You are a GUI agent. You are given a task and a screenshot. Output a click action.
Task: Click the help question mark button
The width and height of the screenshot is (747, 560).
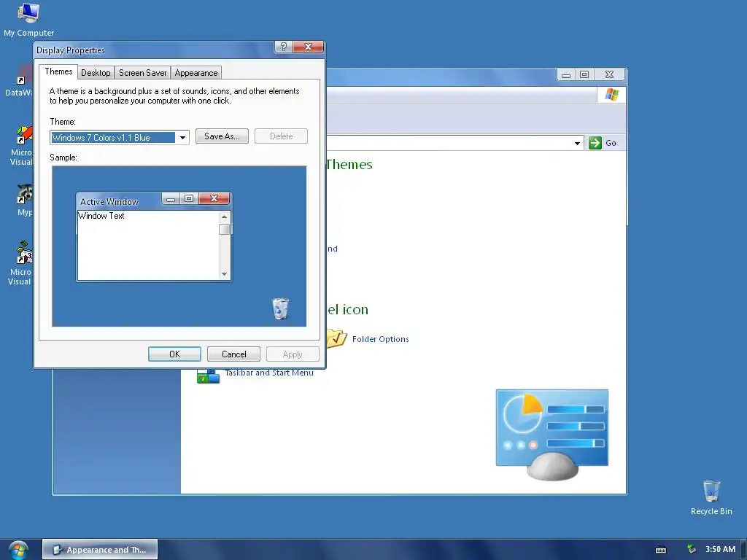[284, 47]
